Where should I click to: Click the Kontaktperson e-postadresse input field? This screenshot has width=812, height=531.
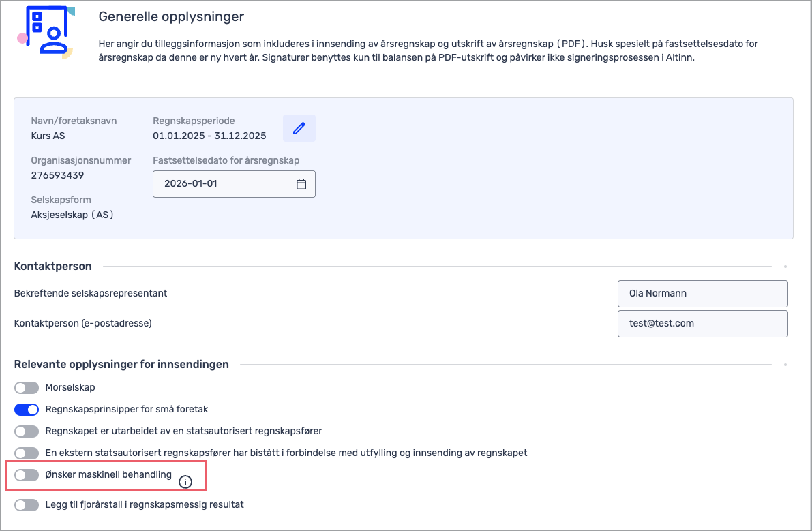[702, 324]
